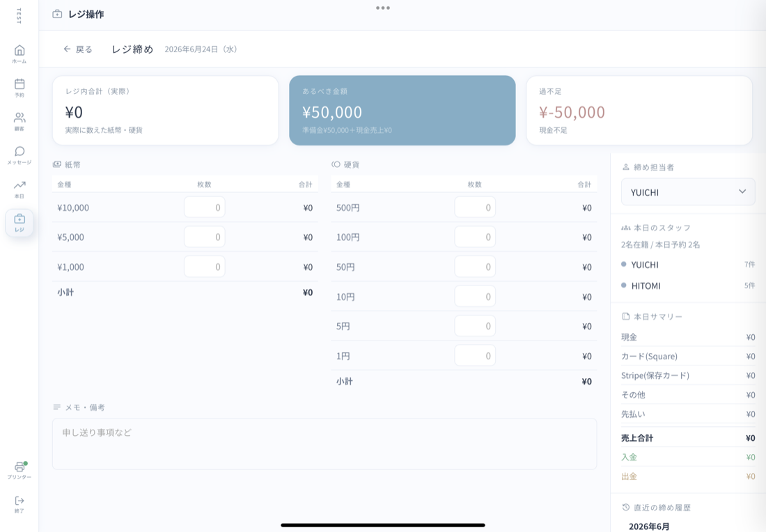This screenshot has height=532, width=766.
Task: Click the 終了 exit icon
Action: (19, 503)
